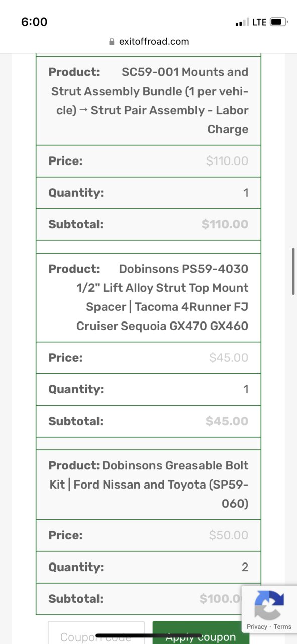Image resolution: width=297 pixels, height=644 pixels.
Task: Select quantity value 1 for Strut Top Mount Spacer
Action: (x=246, y=389)
